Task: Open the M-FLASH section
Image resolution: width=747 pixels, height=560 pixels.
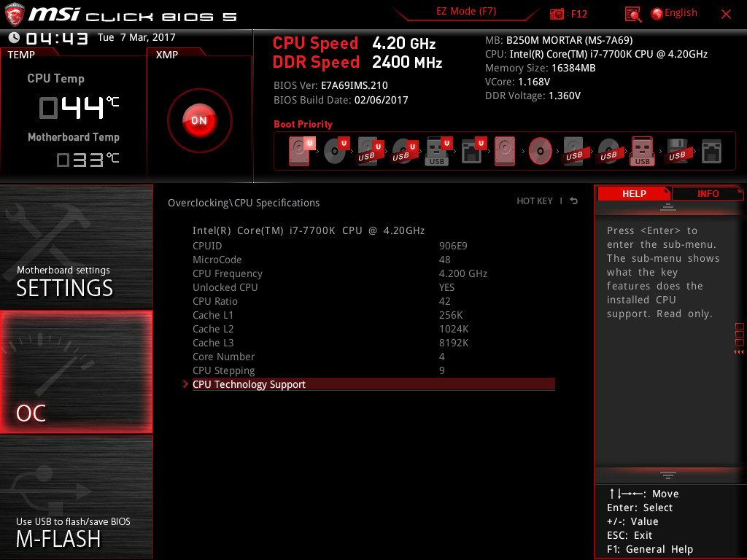Action: 77,497
